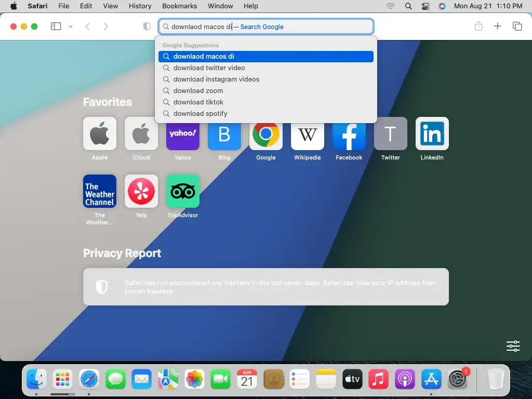Open the Bing favorite
Viewport: 532px width, 399px height.
point(224,136)
